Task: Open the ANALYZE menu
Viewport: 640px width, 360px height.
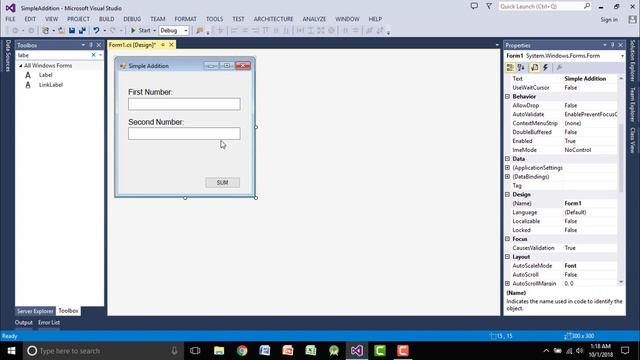Action: [314, 19]
